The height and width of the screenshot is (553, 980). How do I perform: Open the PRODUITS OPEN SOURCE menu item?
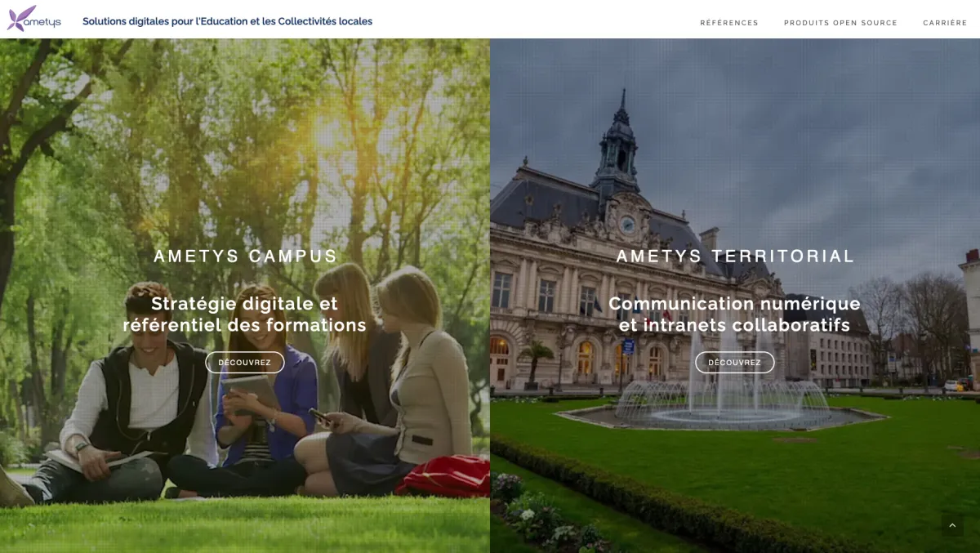pyautogui.click(x=840, y=23)
